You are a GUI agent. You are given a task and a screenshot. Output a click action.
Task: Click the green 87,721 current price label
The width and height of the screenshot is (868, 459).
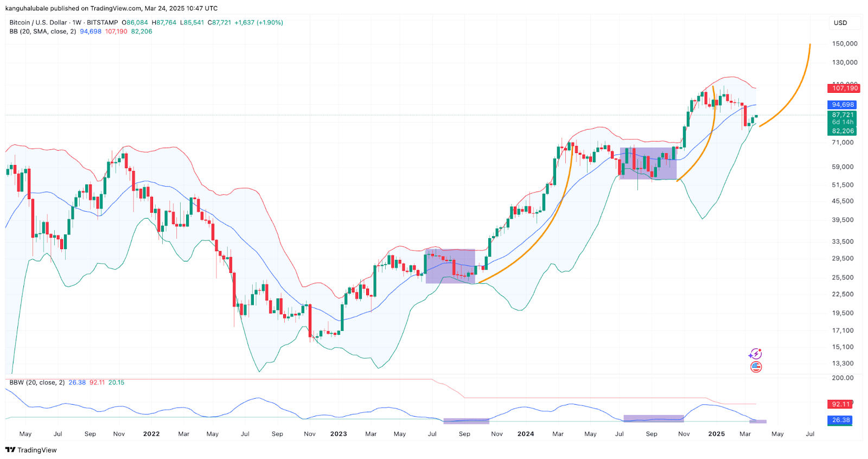tap(843, 115)
